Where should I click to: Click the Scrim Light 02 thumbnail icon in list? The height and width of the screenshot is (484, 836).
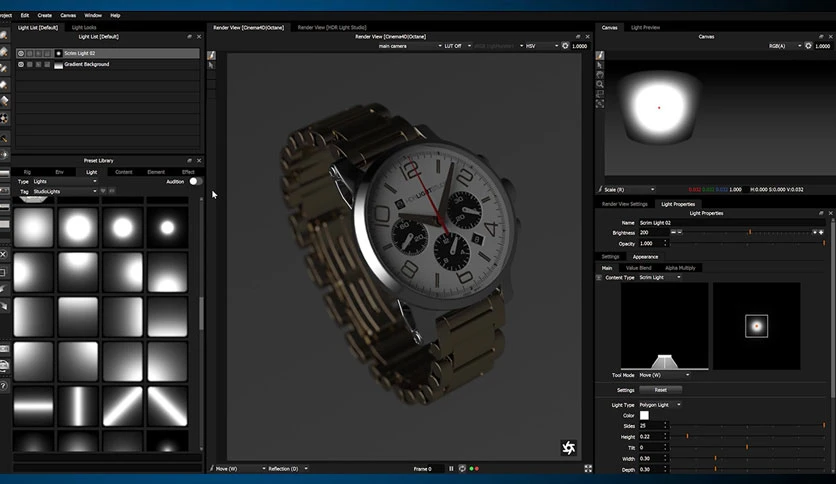(x=59, y=53)
